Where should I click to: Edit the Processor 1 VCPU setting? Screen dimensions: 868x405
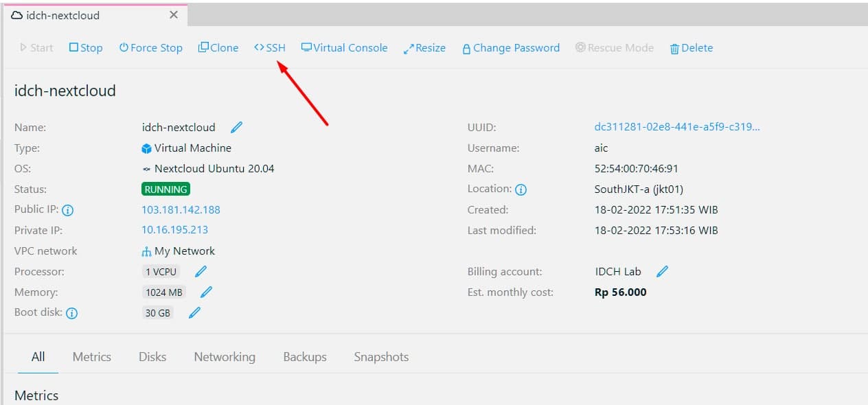(201, 272)
